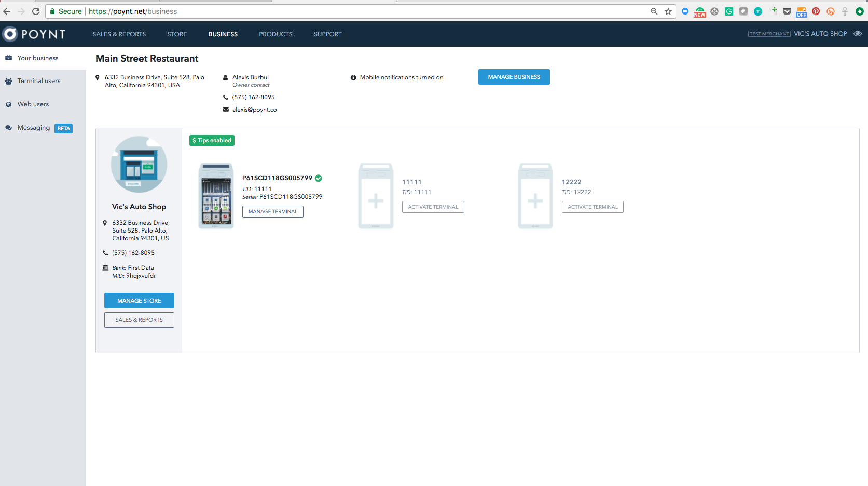Viewport: 868px width, 486px height.
Task: Click the placeholder terminal 11111 image
Action: click(376, 196)
